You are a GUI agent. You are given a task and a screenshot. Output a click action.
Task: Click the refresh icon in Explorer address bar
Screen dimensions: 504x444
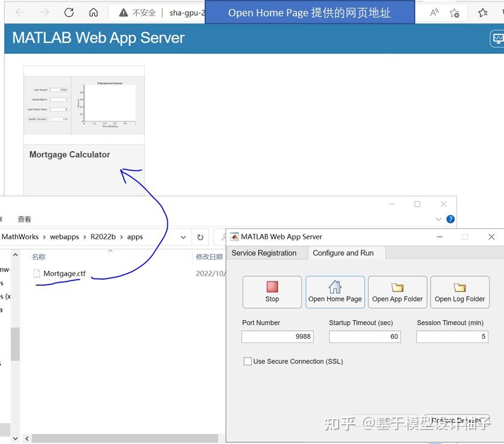coord(200,237)
